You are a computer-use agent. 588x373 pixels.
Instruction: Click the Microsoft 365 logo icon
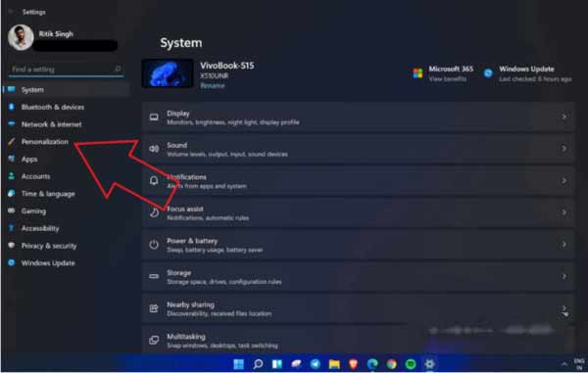[417, 73]
